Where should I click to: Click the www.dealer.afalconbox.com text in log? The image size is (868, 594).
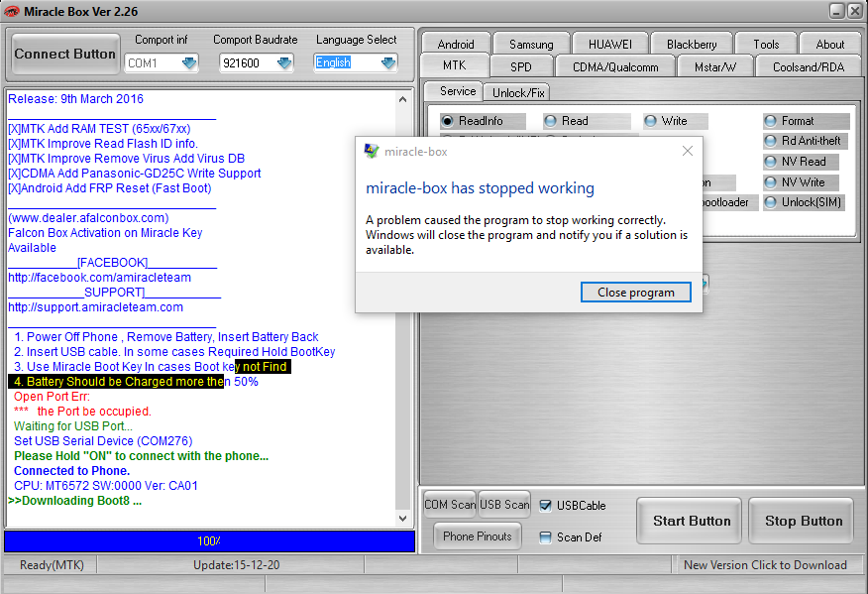[88, 218]
